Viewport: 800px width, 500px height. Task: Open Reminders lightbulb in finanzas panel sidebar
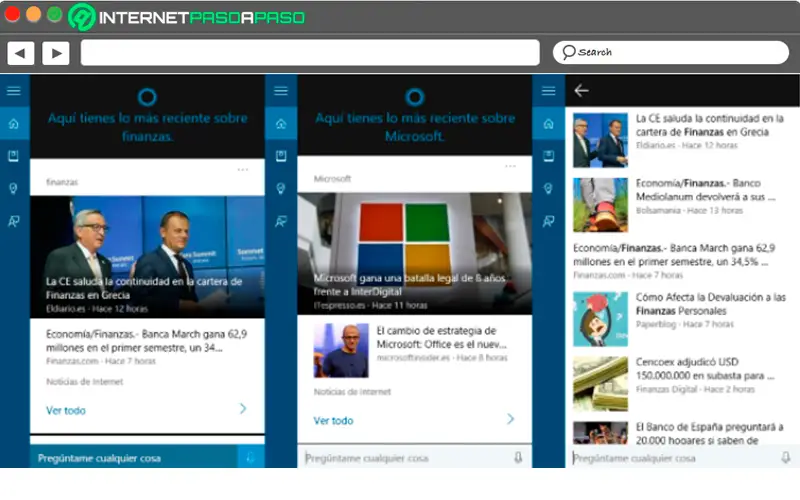(x=14, y=189)
